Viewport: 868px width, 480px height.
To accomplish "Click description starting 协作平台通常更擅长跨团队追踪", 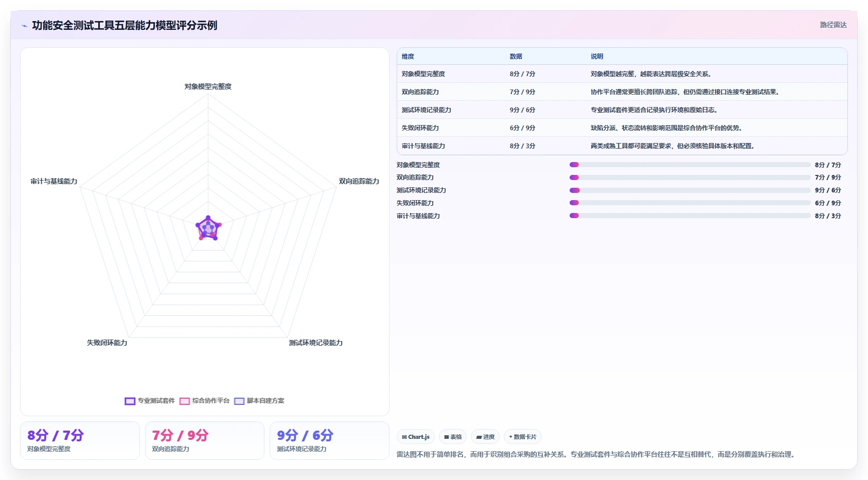I will tap(686, 92).
